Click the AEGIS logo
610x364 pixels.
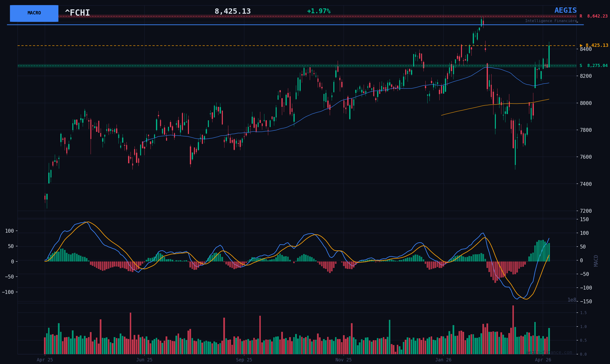565,11
